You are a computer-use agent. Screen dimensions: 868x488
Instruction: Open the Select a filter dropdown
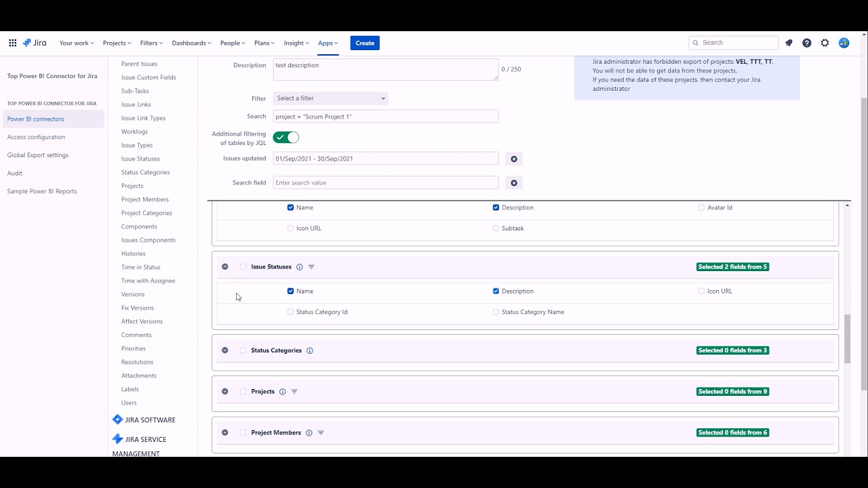click(331, 98)
